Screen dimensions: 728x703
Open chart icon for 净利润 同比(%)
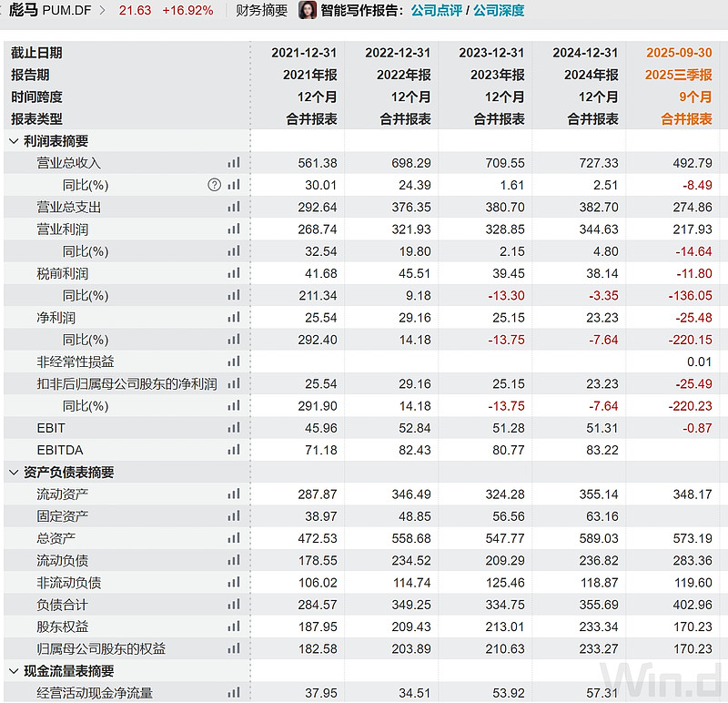[x=234, y=339]
